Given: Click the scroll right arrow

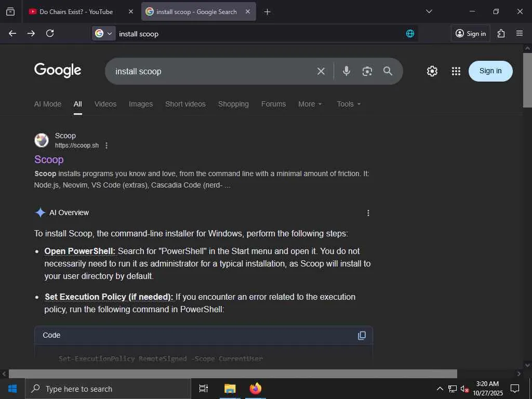Looking at the screenshot, I should 519,374.
